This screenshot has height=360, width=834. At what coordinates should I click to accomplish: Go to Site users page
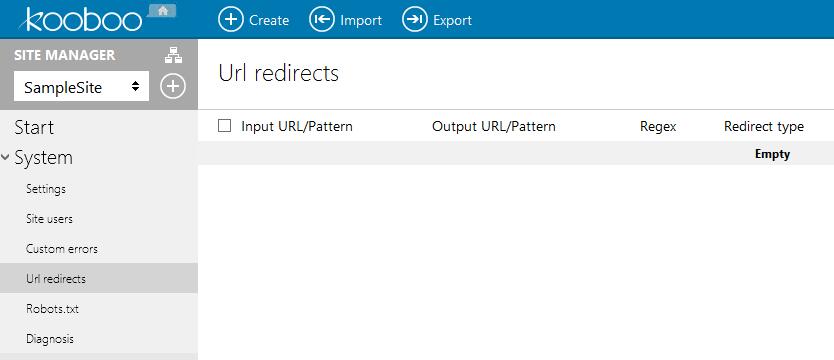(x=49, y=219)
